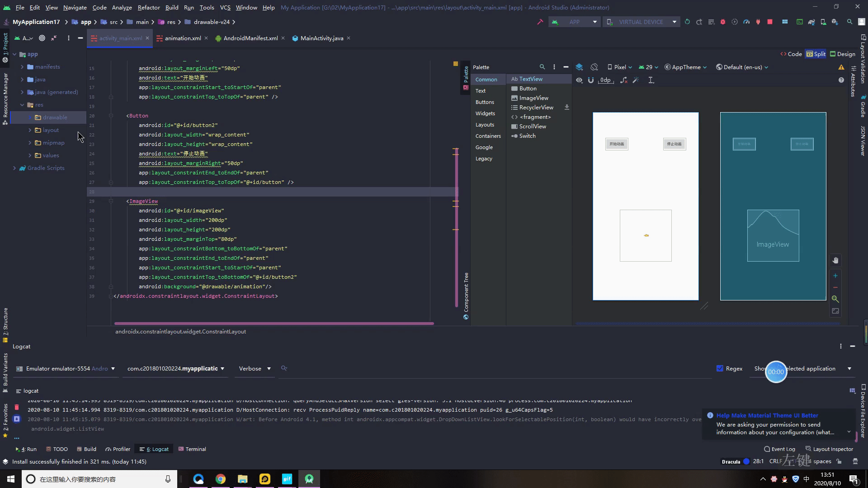Switch to Design view mode

(842, 54)
